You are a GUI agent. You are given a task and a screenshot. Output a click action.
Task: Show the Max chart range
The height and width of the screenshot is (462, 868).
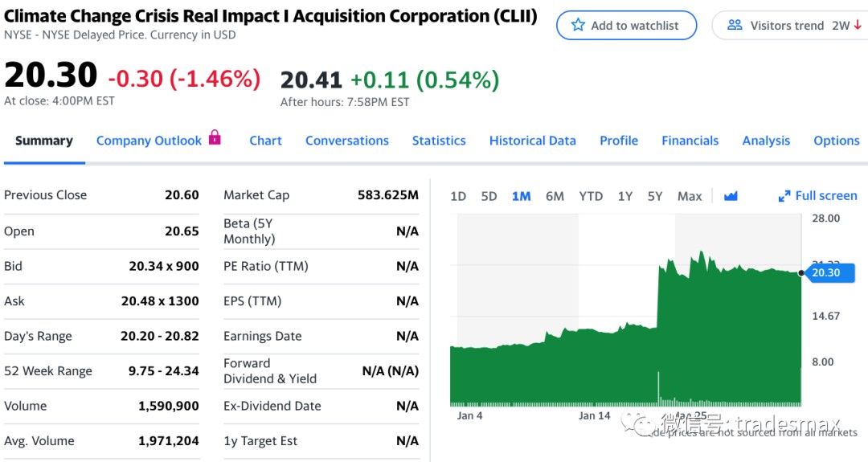[x=690, y=196]
